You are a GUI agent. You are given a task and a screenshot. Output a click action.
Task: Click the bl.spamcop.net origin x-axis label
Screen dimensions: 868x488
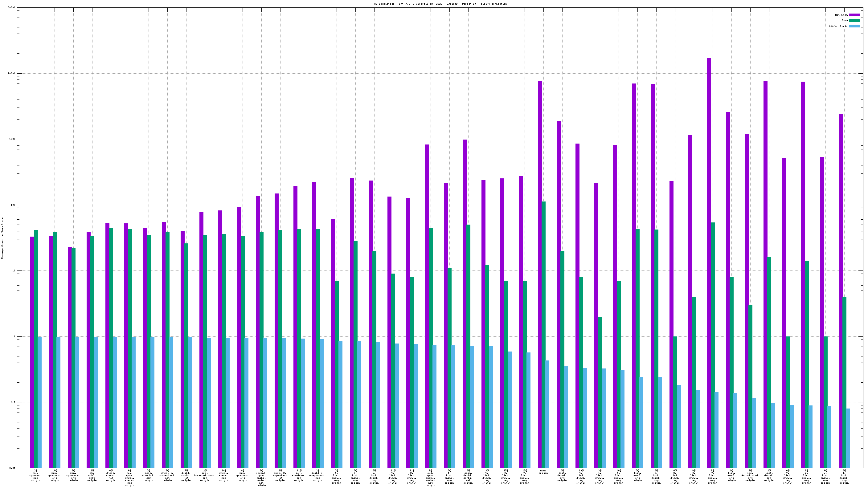coord(36,475)
